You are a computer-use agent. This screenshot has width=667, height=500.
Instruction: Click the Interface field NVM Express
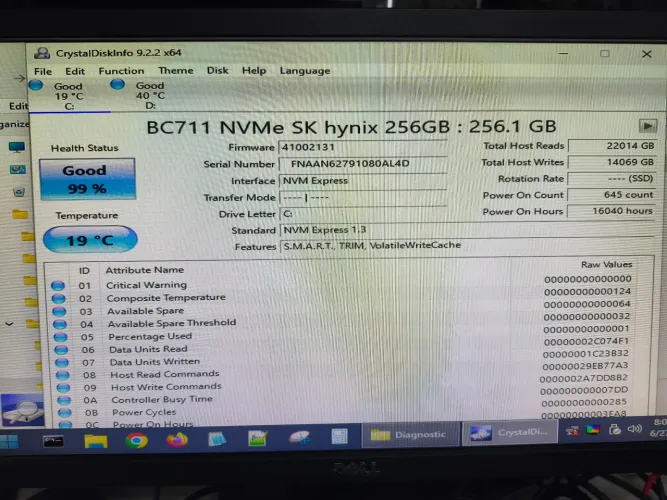click(362, 180)
